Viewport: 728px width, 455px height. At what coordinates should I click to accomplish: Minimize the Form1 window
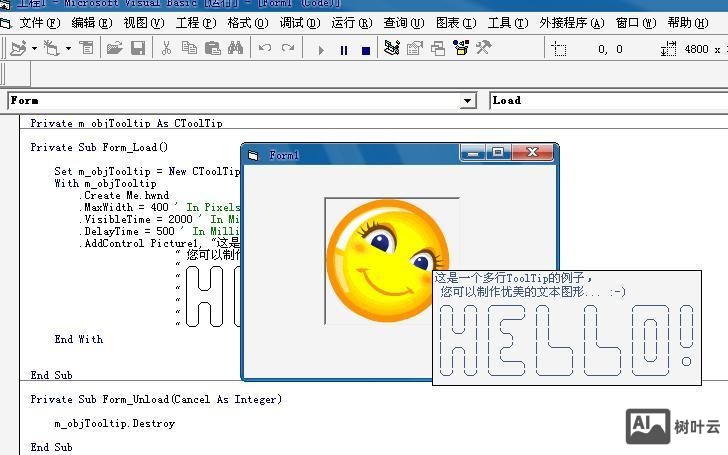pos(473,153)
